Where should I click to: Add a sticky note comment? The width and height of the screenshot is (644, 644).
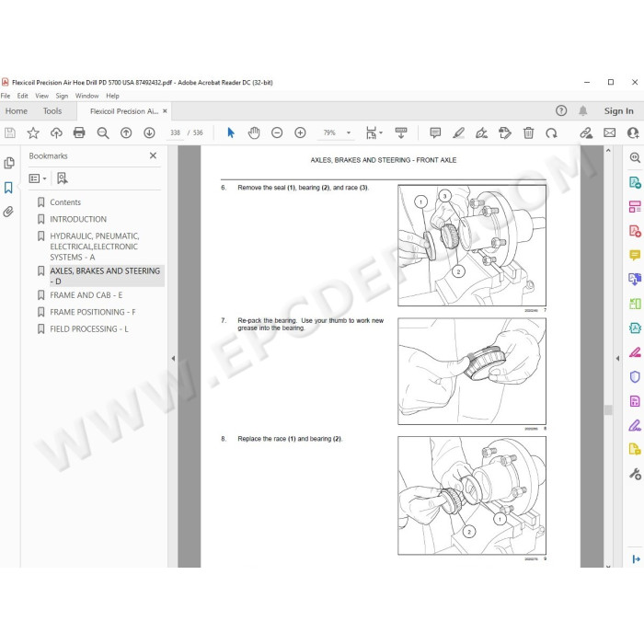[x=435, y=132]
